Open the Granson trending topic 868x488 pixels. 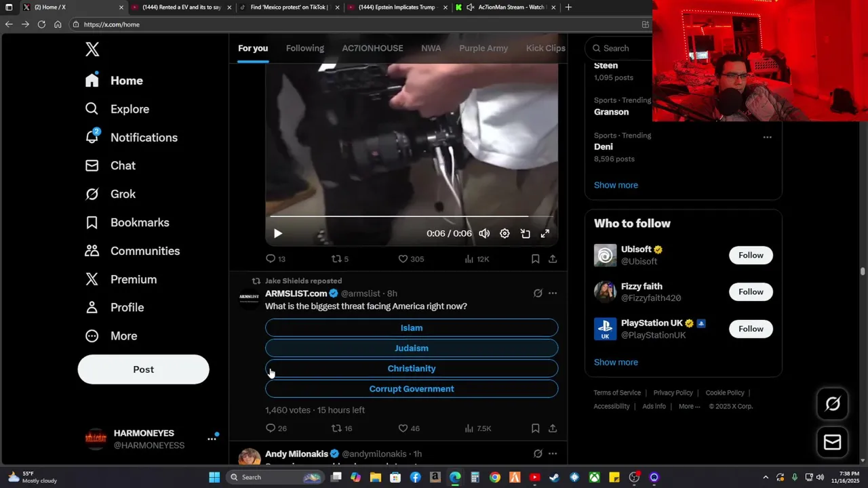pos(611,112)
